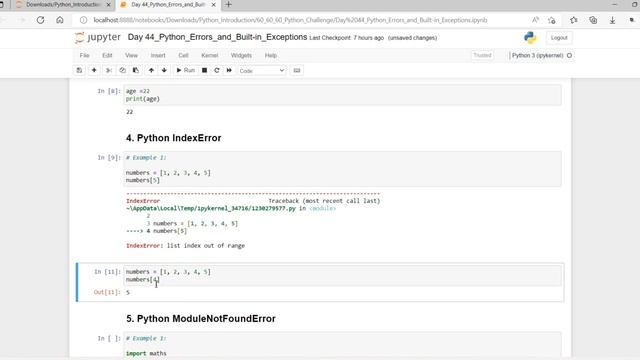The image size is (640, 360).
Task: Open the Kernel menu
Action: tap(210, 55)
